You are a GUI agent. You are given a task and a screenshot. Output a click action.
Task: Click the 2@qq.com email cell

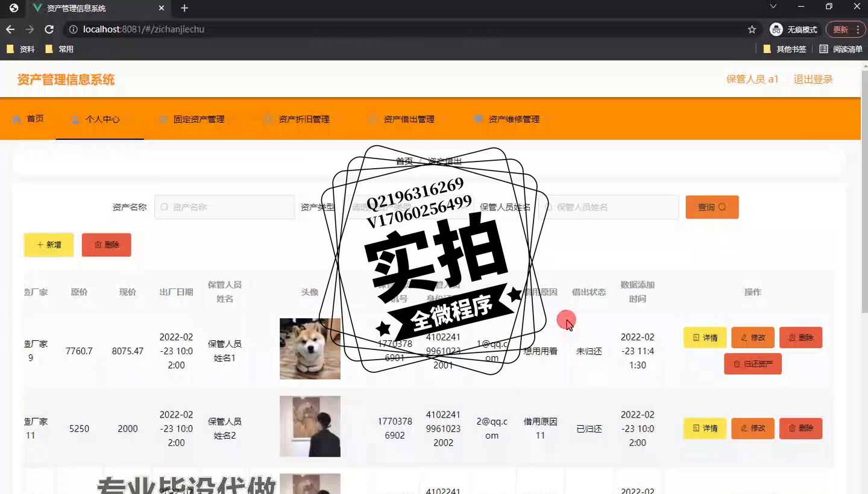point(492,428)
